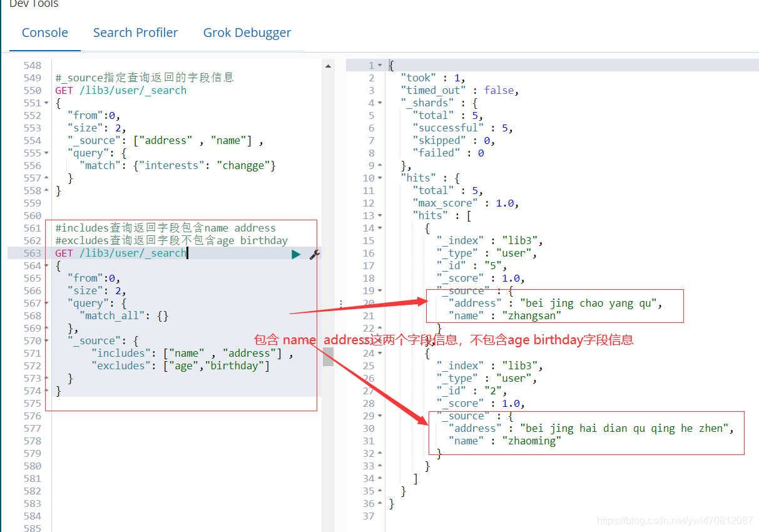Run the request at line 563 with the green play icon

tap(296, 254)
